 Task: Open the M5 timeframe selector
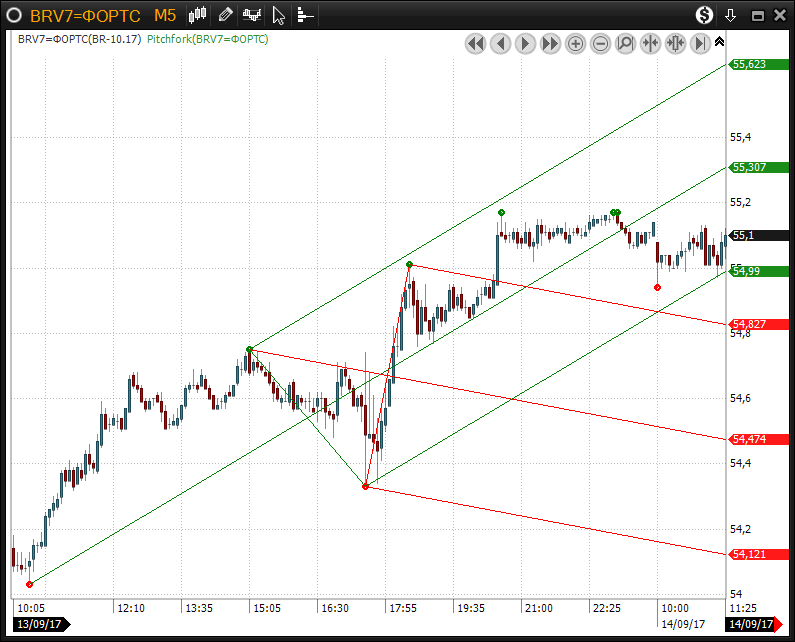[165, 15]
